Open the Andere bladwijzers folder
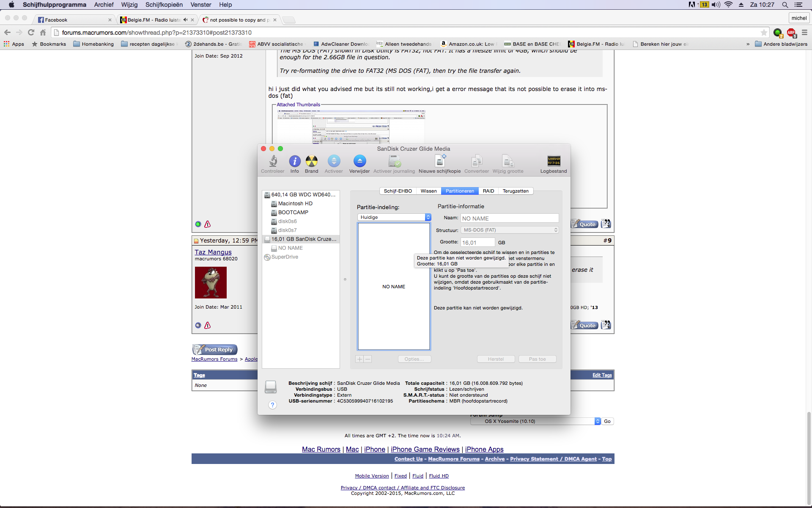 point(781,44)
